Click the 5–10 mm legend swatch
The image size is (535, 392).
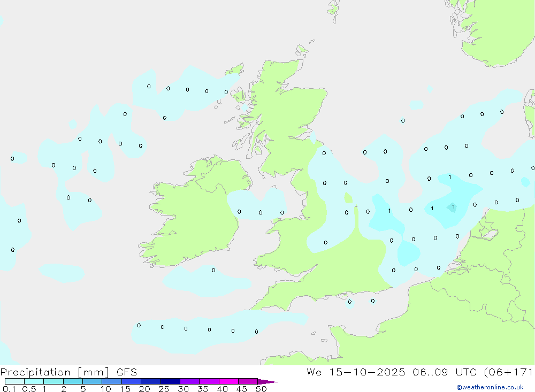tap(93, 381)
